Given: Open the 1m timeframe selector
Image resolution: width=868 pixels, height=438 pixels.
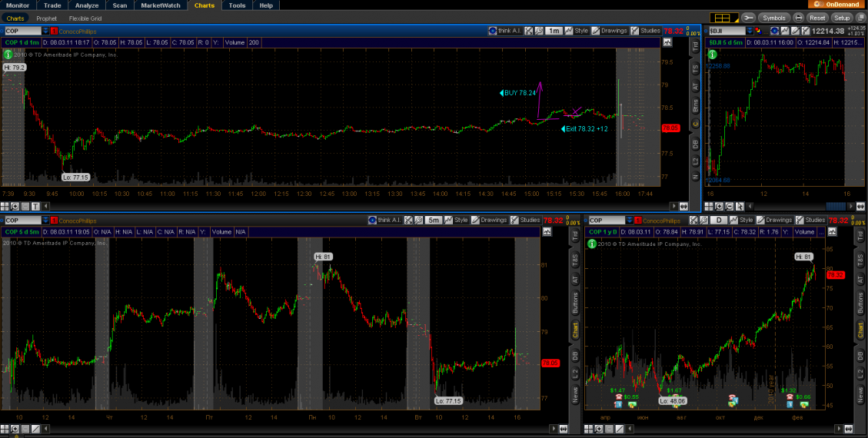Looking at the screenshot, I should (x=554, y=31).
